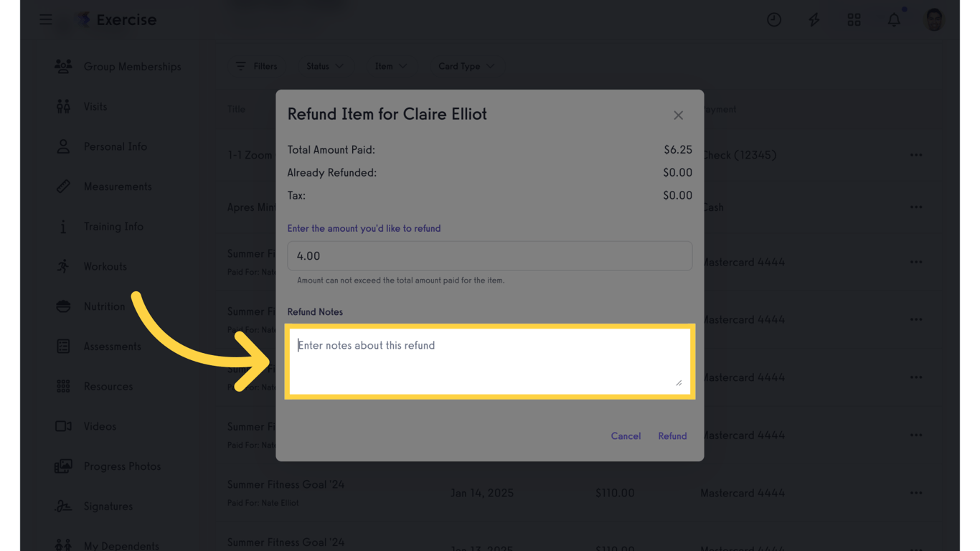This screenshot has width=980, height=551.
Task: Expand the Card Type dropdown
Action: tap(466, 66)
